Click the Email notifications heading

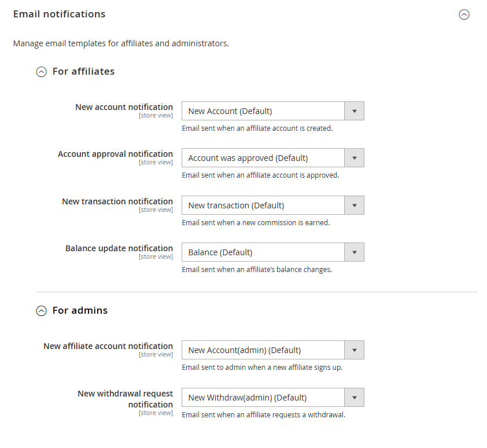[59, 14]
